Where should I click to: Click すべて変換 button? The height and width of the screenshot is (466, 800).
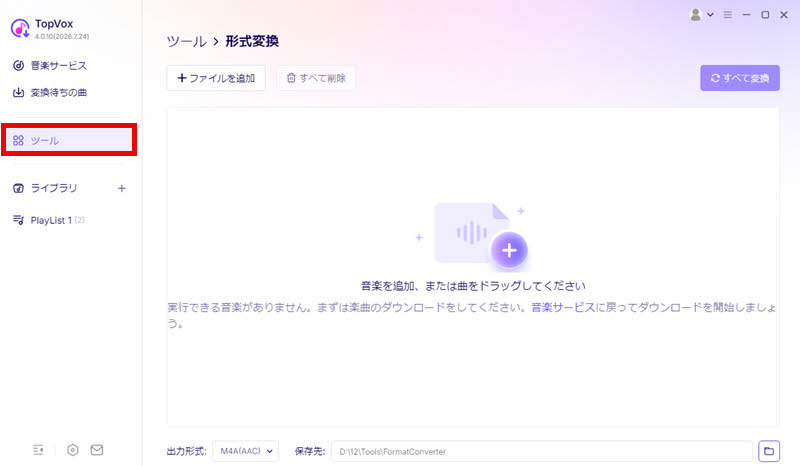(740, 78)
